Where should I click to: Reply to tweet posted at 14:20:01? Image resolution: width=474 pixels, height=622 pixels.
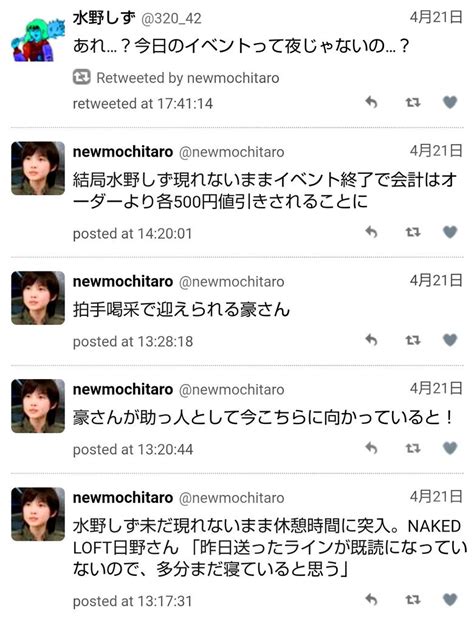pos(371,232)
